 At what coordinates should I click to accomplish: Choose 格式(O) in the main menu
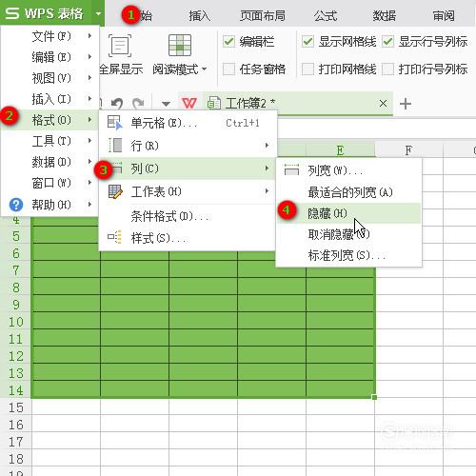(50, 120)
